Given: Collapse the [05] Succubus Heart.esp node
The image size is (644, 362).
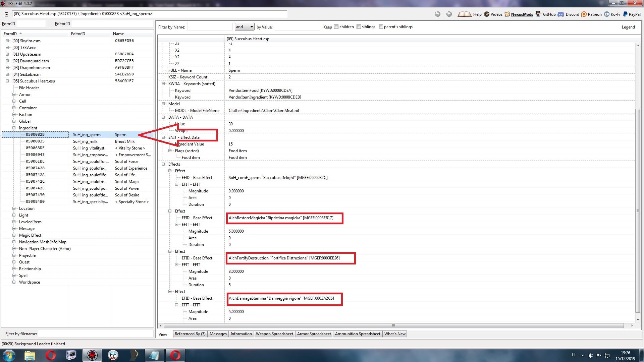Looking at the screenshot, I should [7, 81].
